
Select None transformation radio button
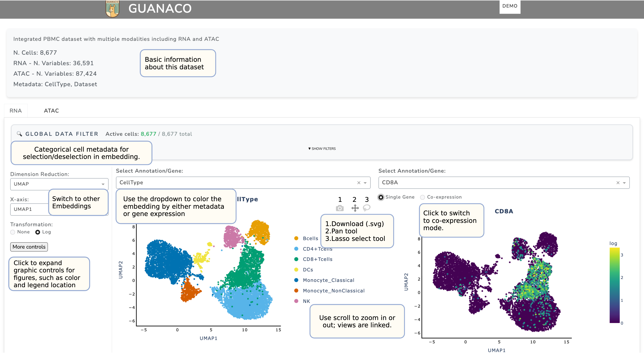pos(13,232)
